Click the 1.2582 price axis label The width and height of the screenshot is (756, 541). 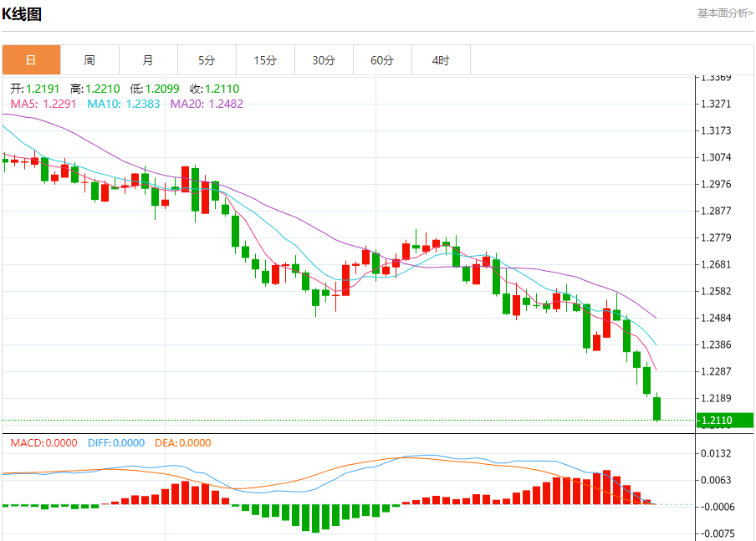(716, 291)
